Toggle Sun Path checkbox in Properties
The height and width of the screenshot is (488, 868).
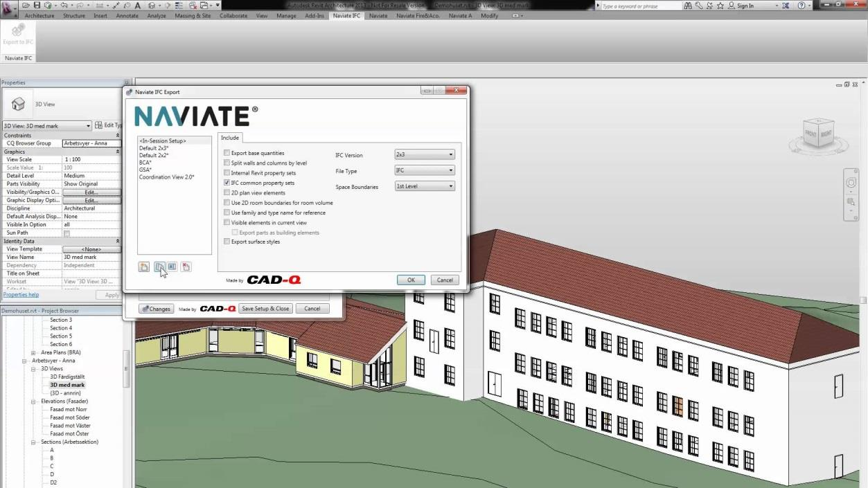[67, 233]
